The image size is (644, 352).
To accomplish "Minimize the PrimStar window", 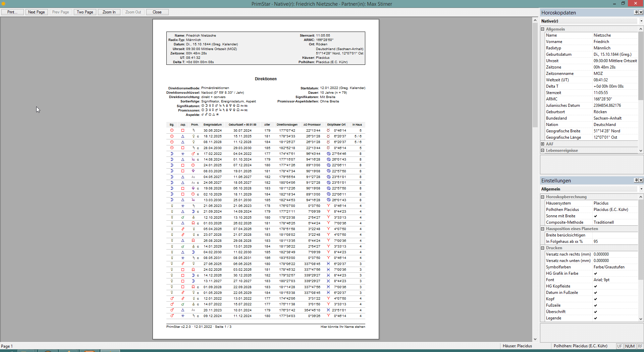I will (x=614, y=3).
